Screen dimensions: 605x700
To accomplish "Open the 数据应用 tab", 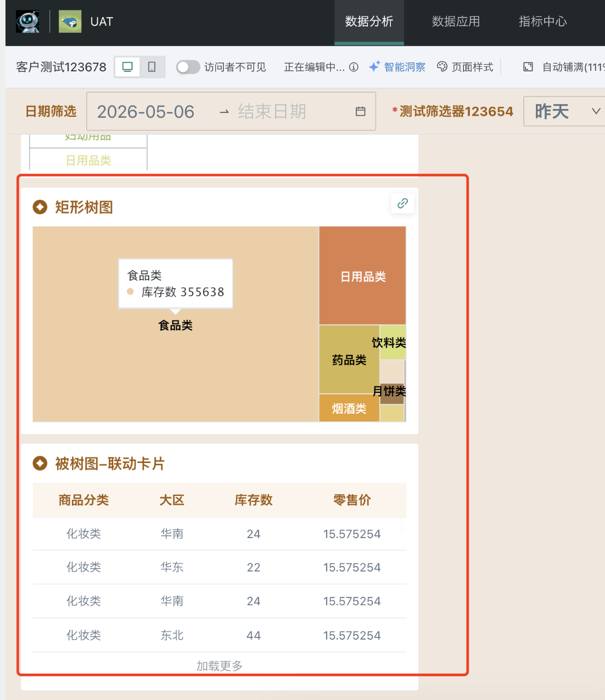I will click(456, 22).
